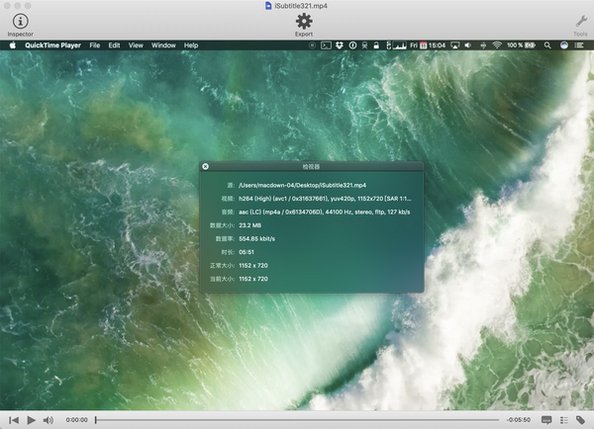Open Siri from menu bar

click(x=564, y=45)
